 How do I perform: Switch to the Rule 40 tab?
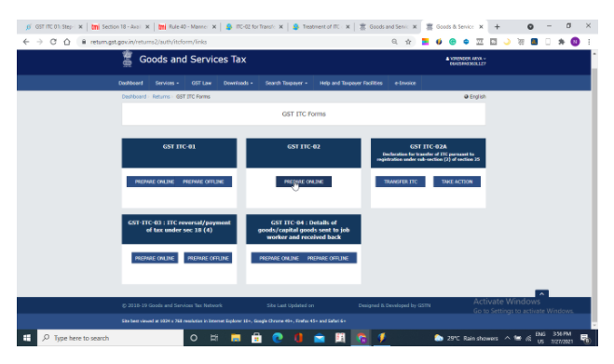[187, 27]
